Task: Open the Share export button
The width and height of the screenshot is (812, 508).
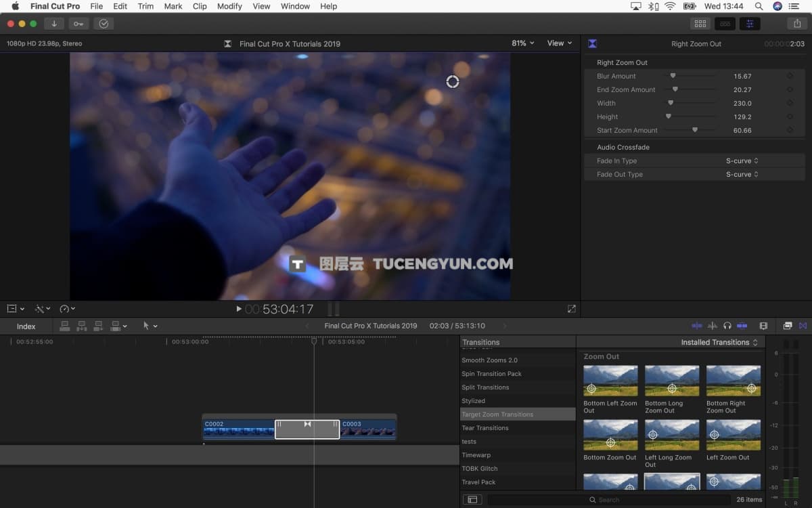Action: (796, 24)
